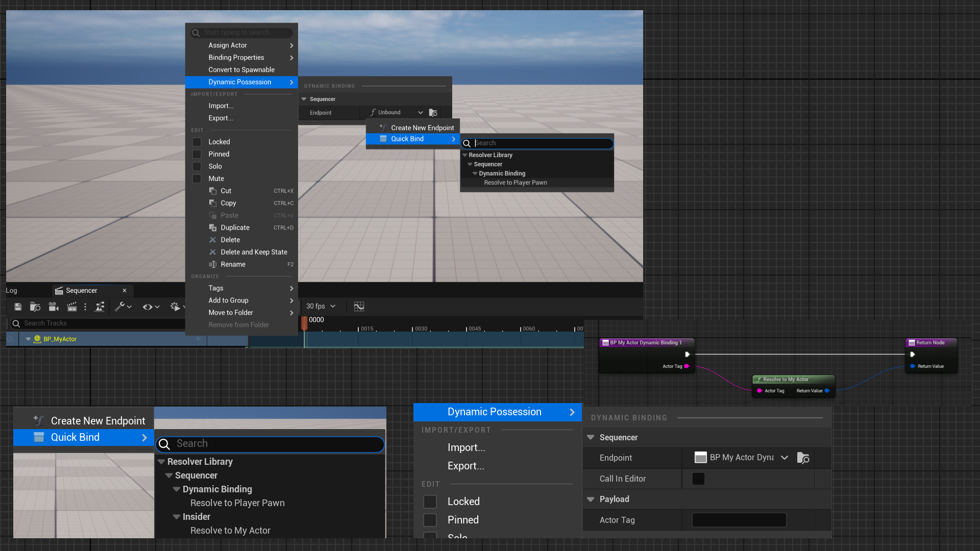Click the browse icon next to Unbound endpoint
The width and height of the screenshot is (980, 551).
pyautogui.click(x=433, y=113)
